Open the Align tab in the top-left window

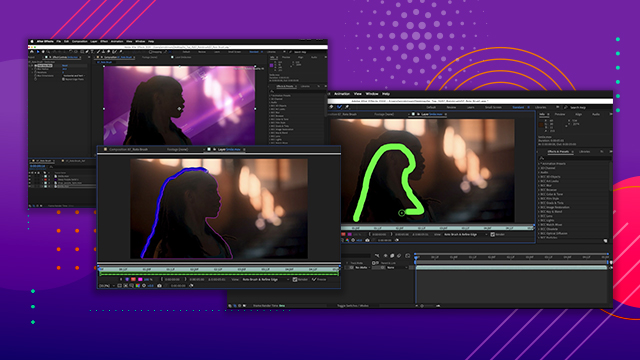(300, 57)
